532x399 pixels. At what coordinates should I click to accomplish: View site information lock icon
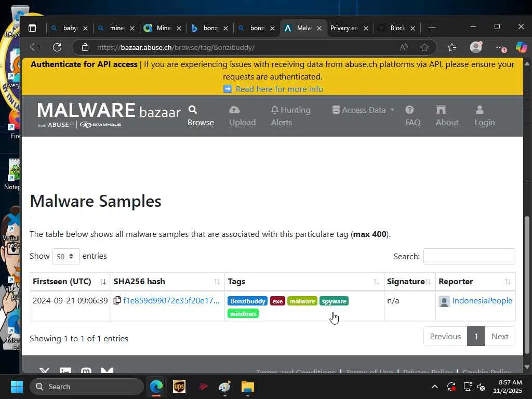point(85,47)
